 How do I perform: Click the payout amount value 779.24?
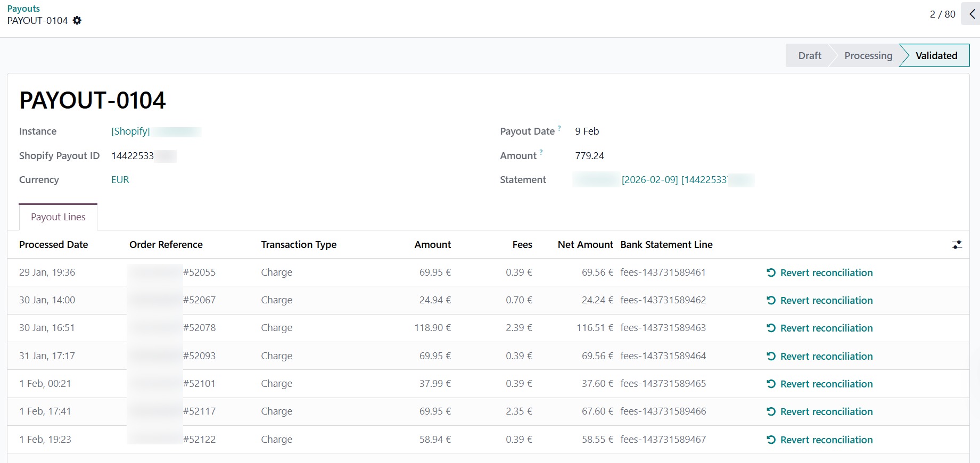pyautogui.click(x=589, y=155)
